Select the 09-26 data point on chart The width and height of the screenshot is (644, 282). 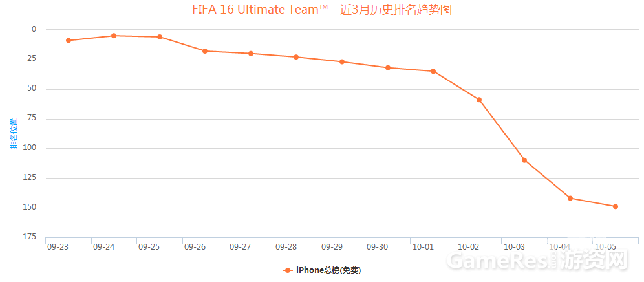(x=205, y=51)
